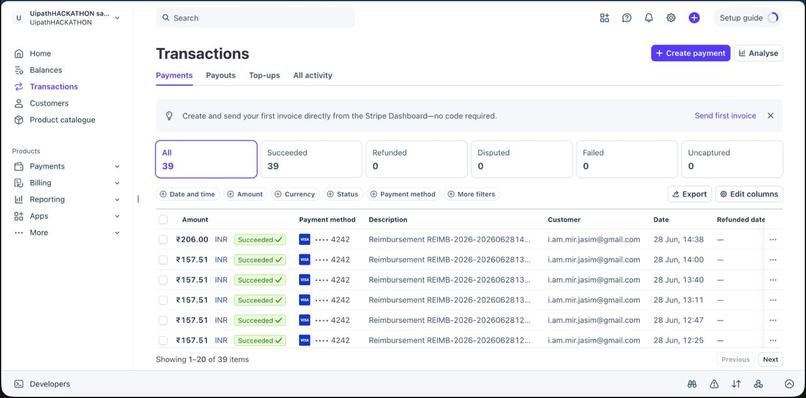Click the Send first invoice link
Screen dimensions: 806x398
pos(725,116)
